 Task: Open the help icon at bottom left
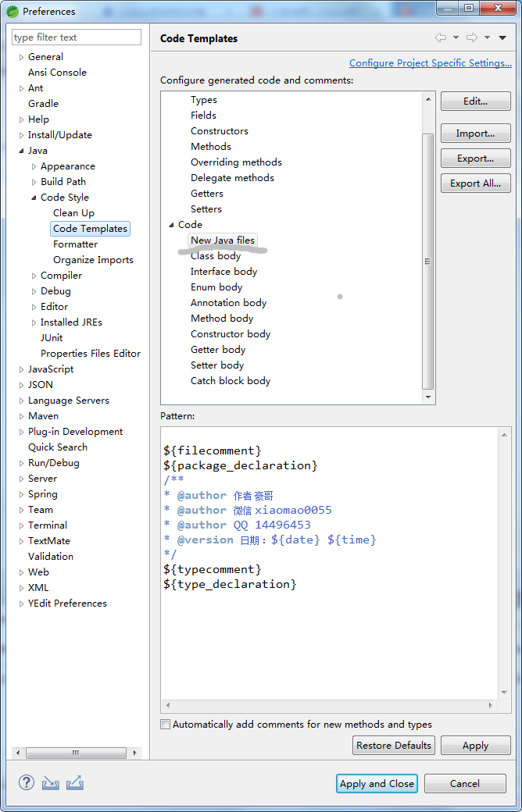(x=27, y=782)
